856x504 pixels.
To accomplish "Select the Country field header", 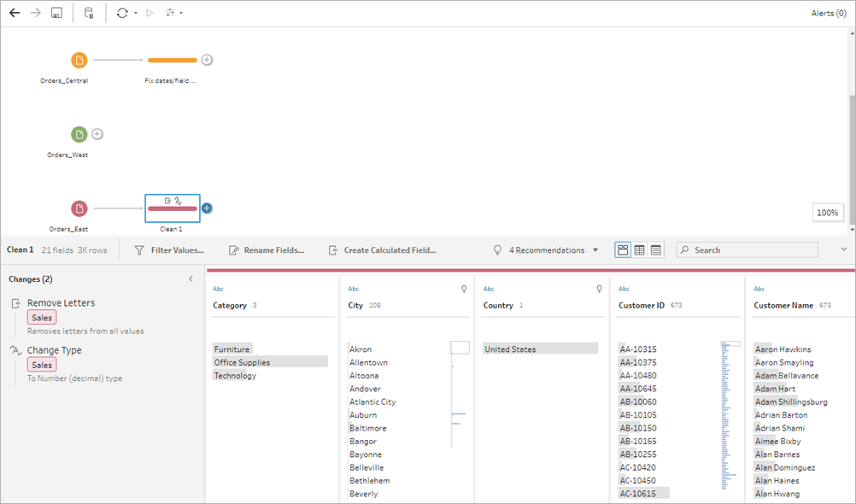I will (x=498, y=306).
